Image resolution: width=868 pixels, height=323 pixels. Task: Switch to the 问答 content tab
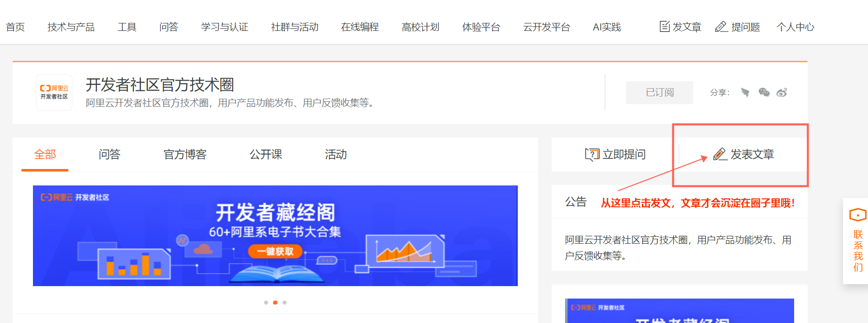109,155
